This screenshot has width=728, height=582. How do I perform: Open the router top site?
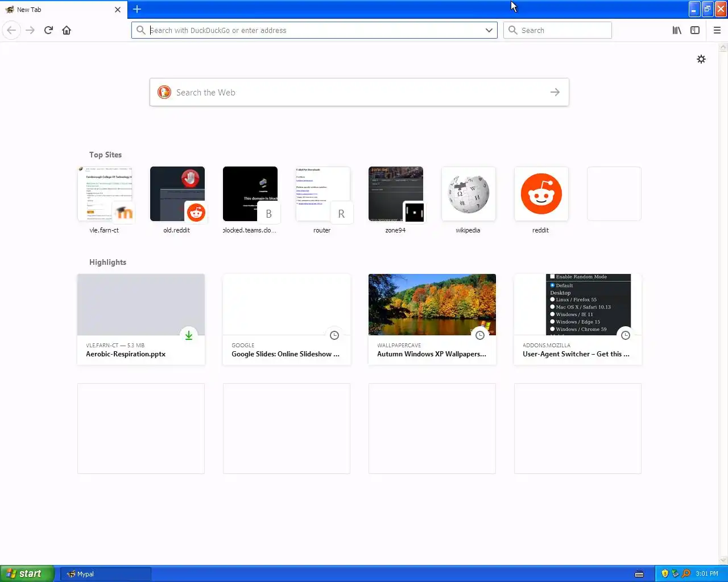pos(323,200)
